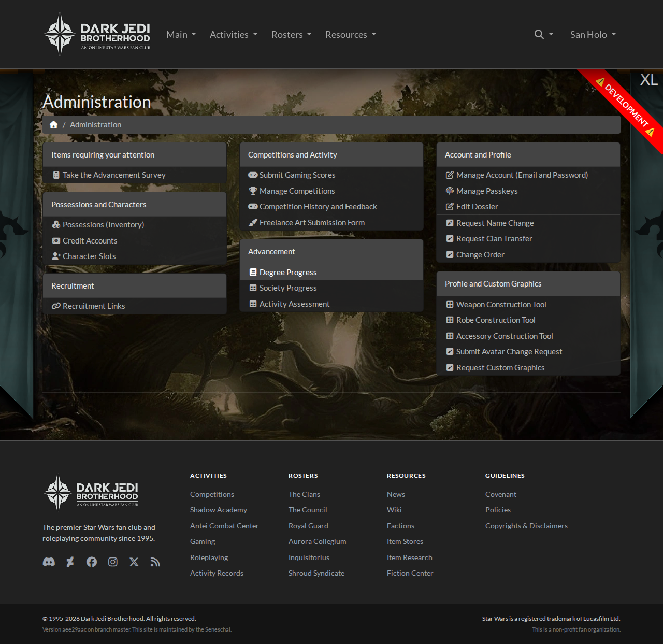Screen dimensions: 663x644
Task: Open the RSS feed icon in footer
Action: tap(155, 562)
